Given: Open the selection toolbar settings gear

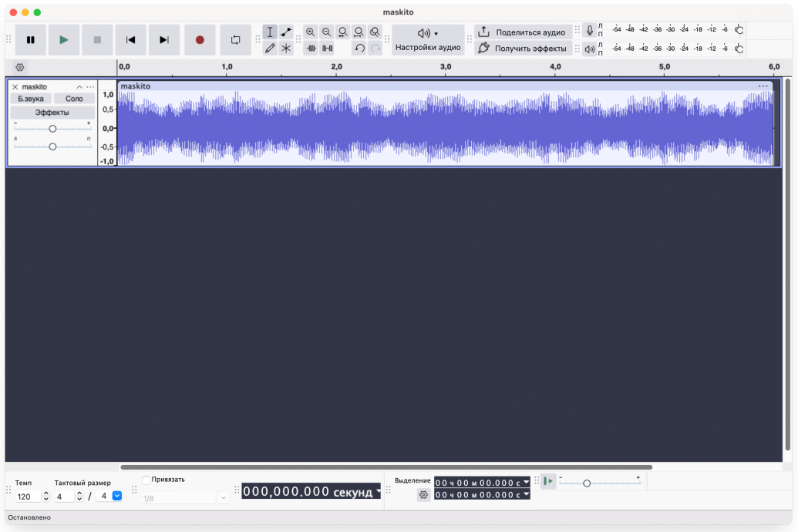Looking at the screenshot, I should (423, 494).
